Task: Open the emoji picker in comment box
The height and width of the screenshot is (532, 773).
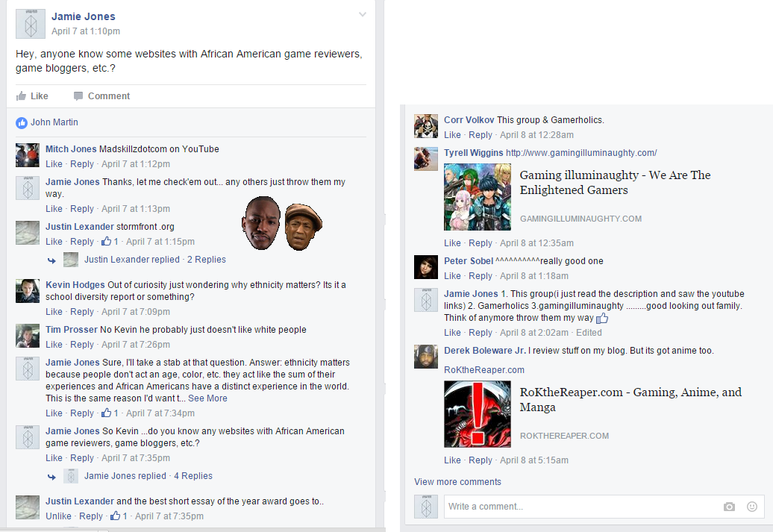Action: 751,507
